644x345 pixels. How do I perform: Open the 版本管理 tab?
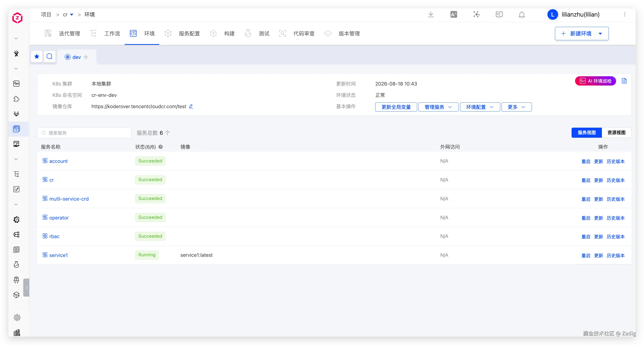pyautogui.click(x=342, y=34)
